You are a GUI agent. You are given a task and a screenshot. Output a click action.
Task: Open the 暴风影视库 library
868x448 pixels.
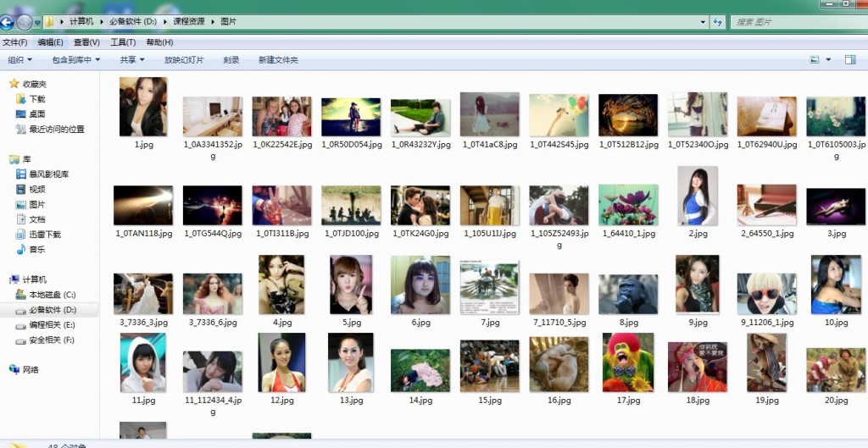[42, 174]
